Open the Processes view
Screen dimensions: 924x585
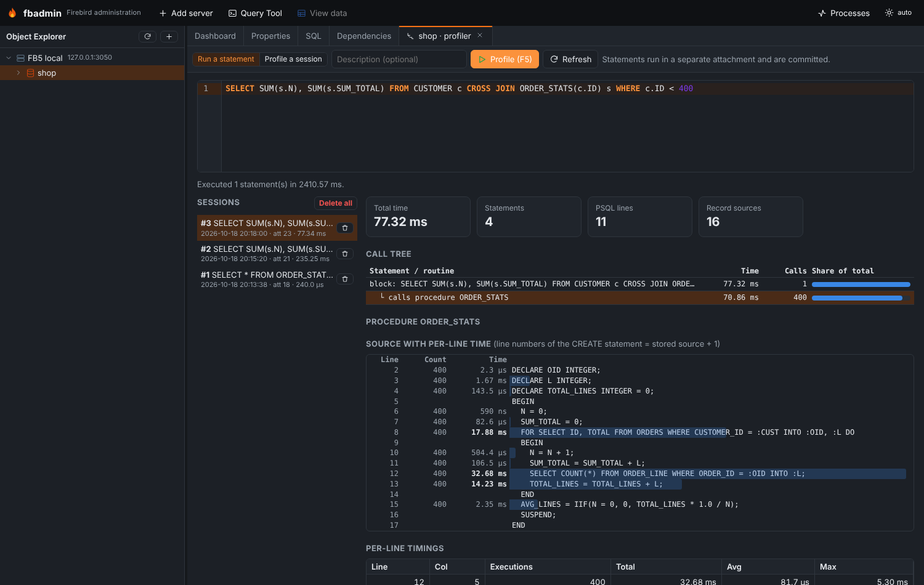coord(844,13)
